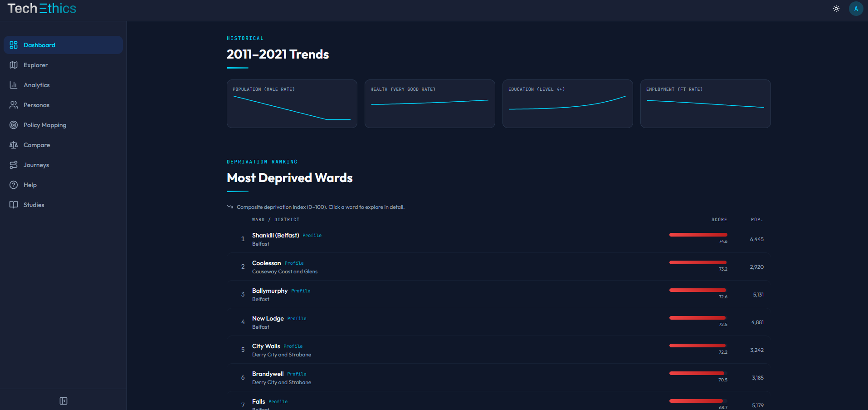This screenshot has width=868, height=410.
Task: Toggle the light theme sun icon
Action: [836, 8]
